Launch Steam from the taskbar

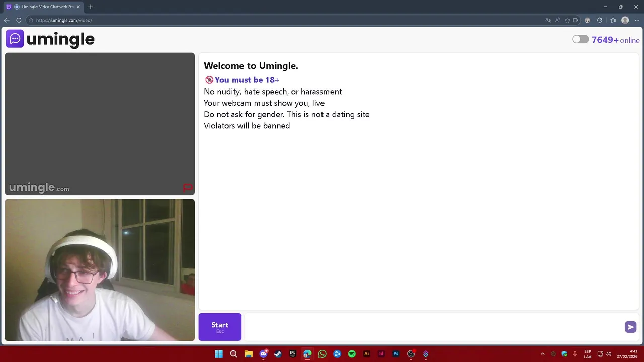pos(278,354)
